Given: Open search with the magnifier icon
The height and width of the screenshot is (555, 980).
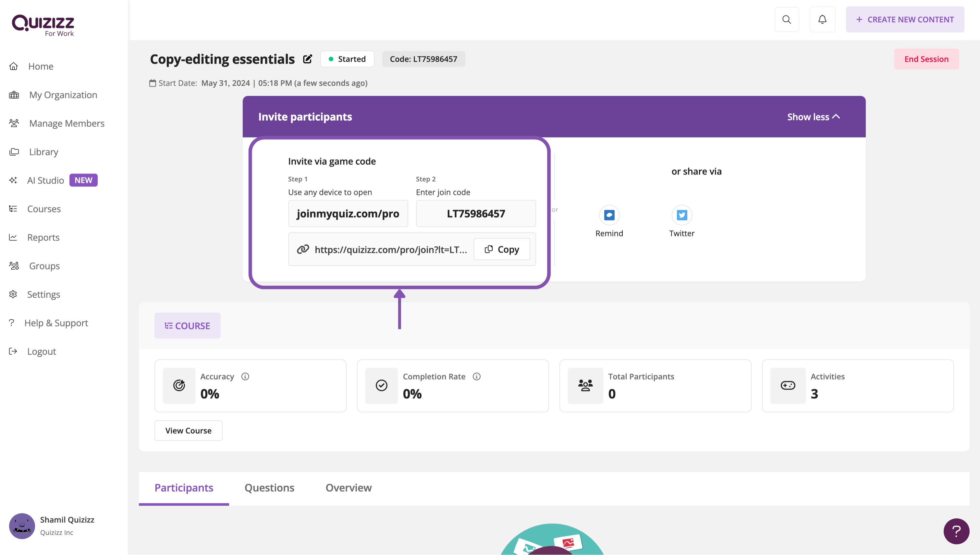Looking at the screenshot, I should (x=786, y=19).
